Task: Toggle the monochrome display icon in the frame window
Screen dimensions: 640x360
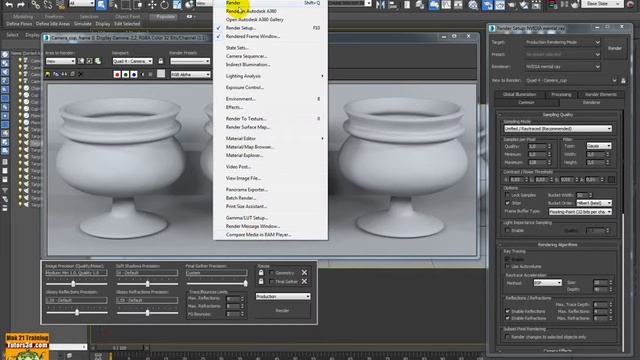Action: coord(151,74)
